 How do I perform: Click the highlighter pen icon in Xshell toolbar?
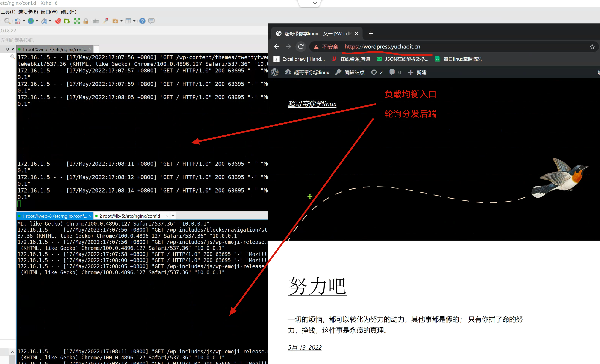(x=105, y=21)
